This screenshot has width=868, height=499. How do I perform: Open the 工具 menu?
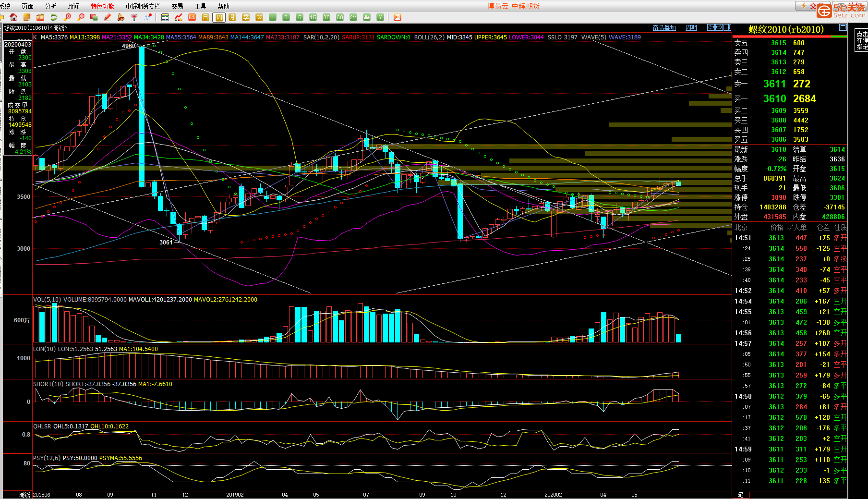click(x=200, y=6)
